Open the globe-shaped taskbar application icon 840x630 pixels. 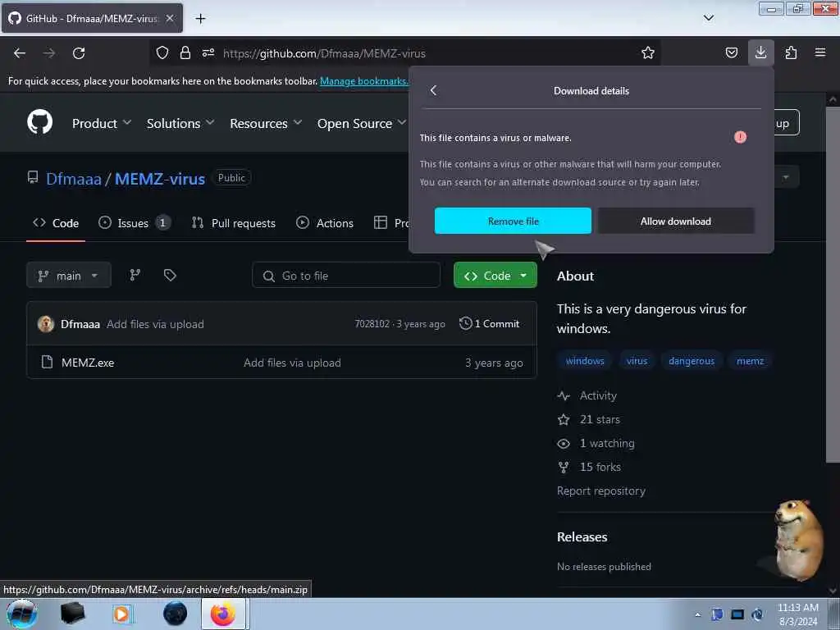point(176,614)
